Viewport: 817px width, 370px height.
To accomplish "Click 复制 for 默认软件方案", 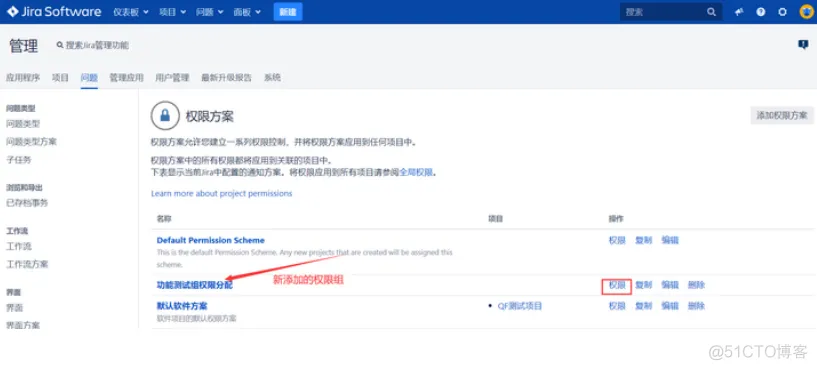I will 643,306.
